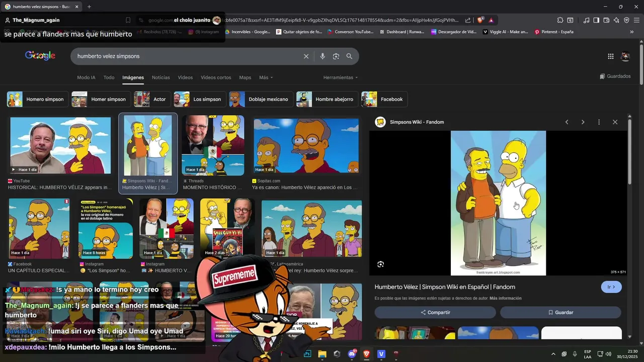The height and width of the screenshot is (362, 644).
Task: Switch to the Maps tab
Action: click(245, 77)
